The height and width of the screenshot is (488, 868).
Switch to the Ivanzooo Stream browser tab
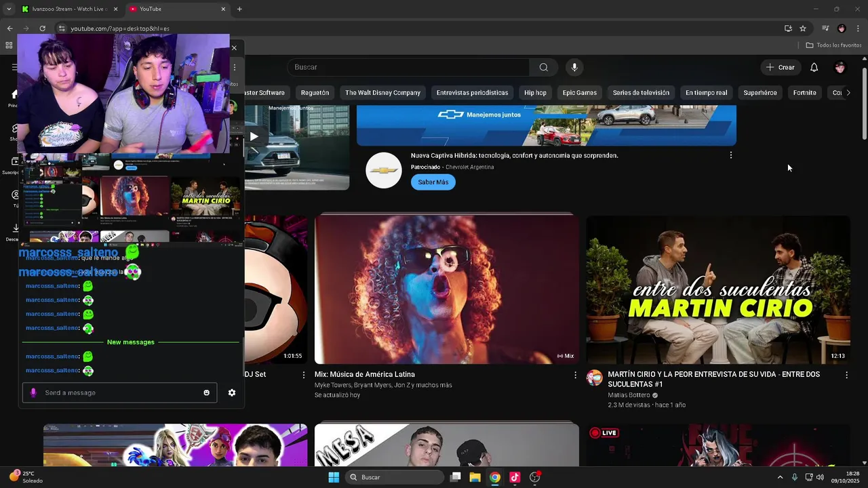(70, 9)
